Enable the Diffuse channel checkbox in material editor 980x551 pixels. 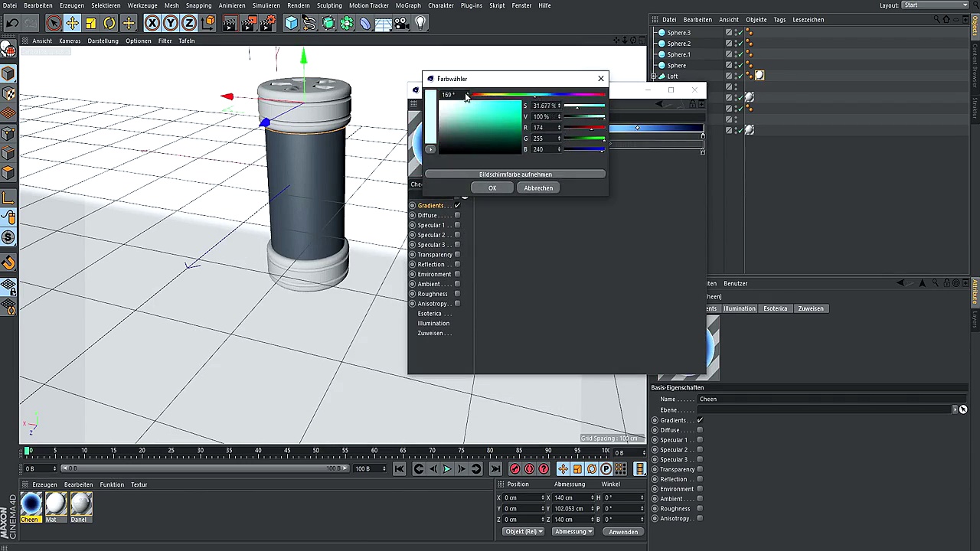(457, 216)
